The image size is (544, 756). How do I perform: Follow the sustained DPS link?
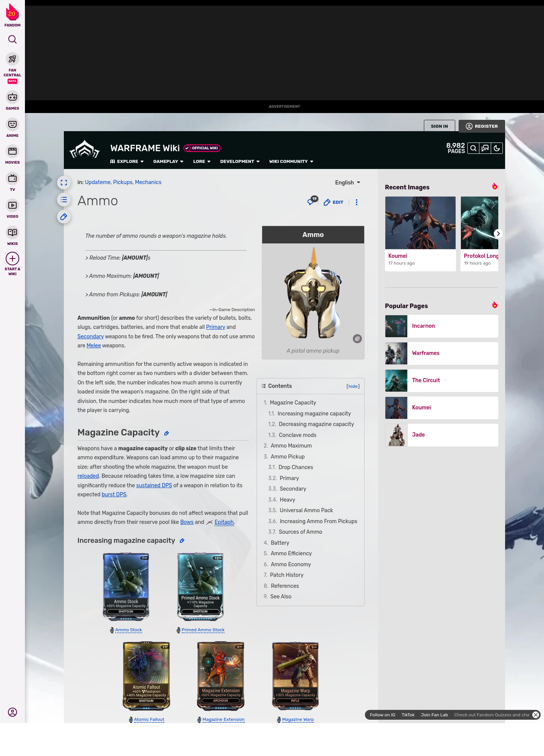154,485
